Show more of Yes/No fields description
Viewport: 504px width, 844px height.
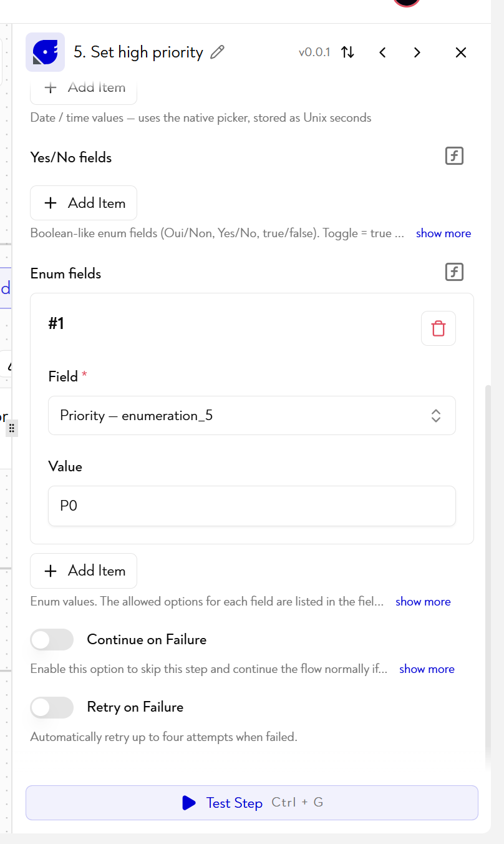pos(443,233)
